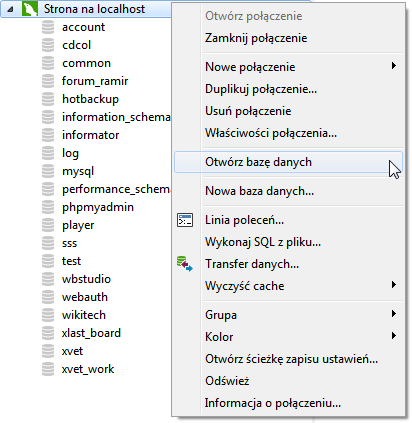Screen dimensions: 412x423
Task: Choose Transfer danych... menu entry
Action: [289, 264]
